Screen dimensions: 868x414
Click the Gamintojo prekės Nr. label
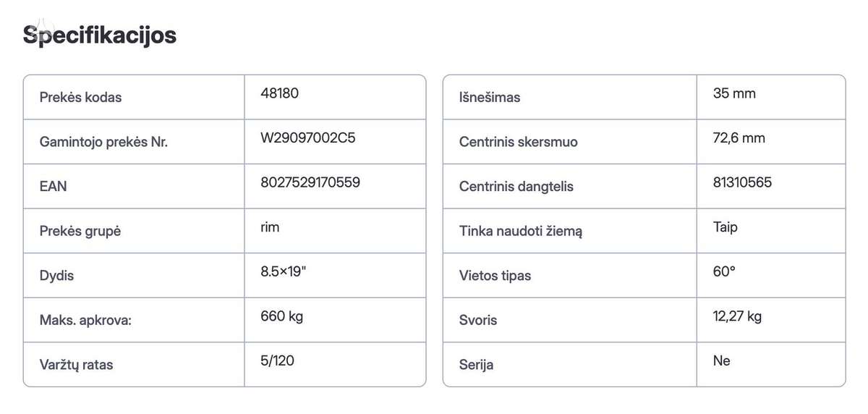(103, 142)
